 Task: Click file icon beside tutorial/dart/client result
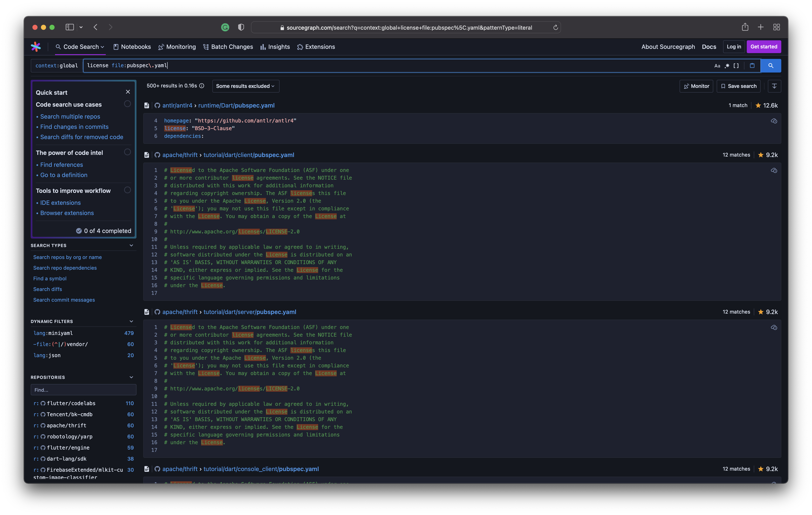tap(147, 155)
